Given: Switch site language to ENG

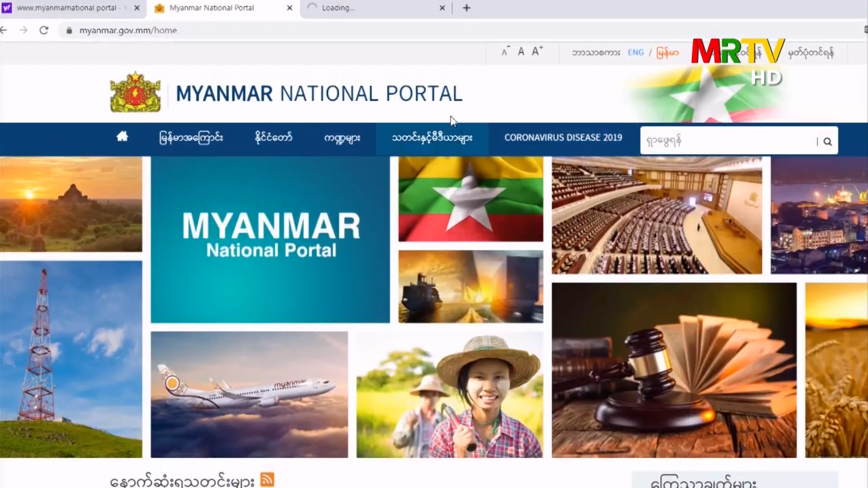Looking at the screenshot, I should point(636,52).
